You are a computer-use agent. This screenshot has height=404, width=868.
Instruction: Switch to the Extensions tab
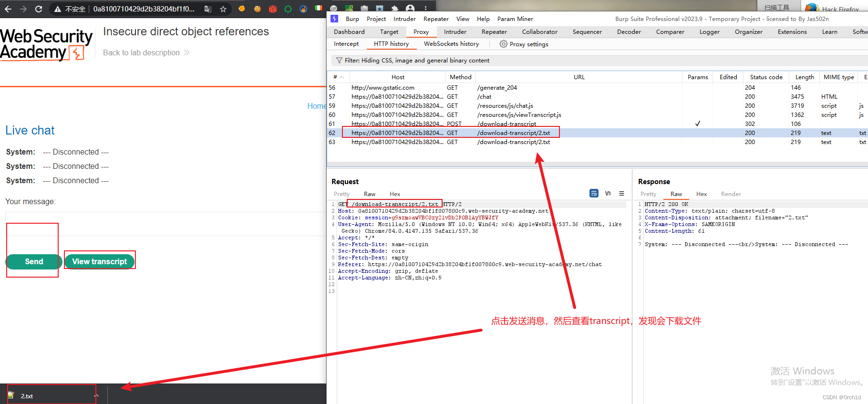click(x=792, y=32)
